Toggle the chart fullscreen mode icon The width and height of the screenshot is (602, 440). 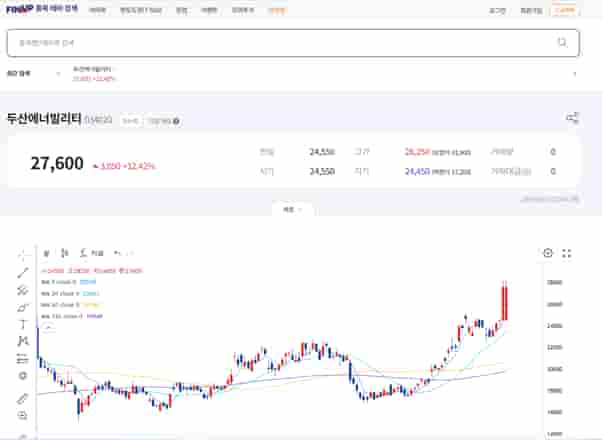click(567, 253)
